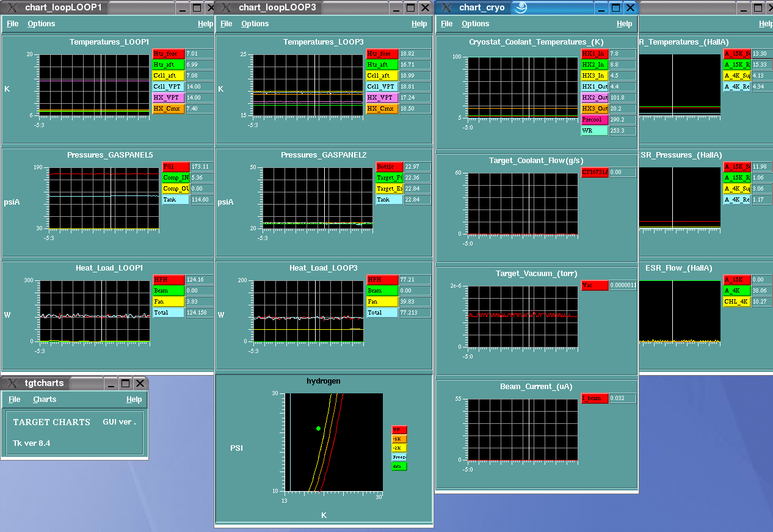The image size is (773, 532).
Task: Toggle HX_Crnx legend in Temperatures_LOOP1
Action: coord(168,109)
